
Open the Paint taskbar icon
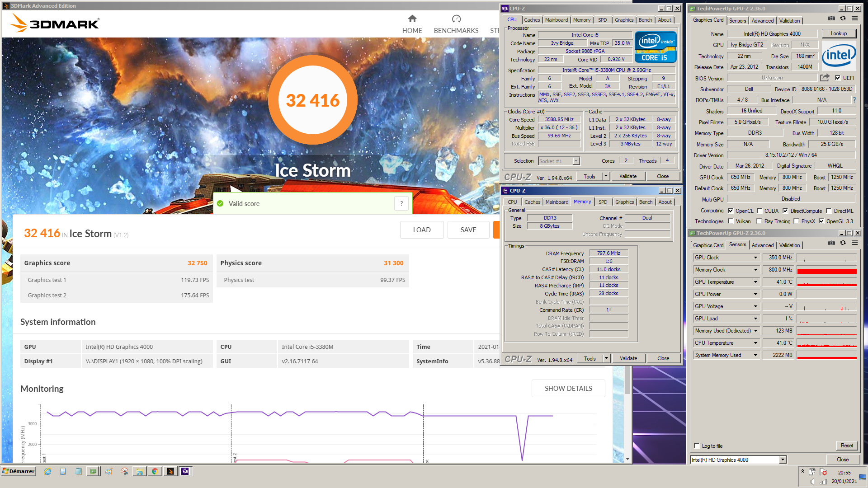point(109,471)
